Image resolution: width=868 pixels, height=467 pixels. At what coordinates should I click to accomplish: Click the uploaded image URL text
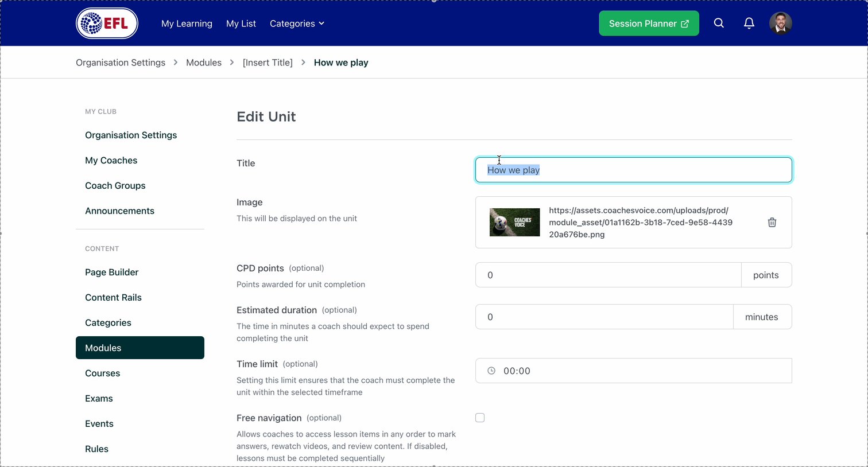(641, 222)
